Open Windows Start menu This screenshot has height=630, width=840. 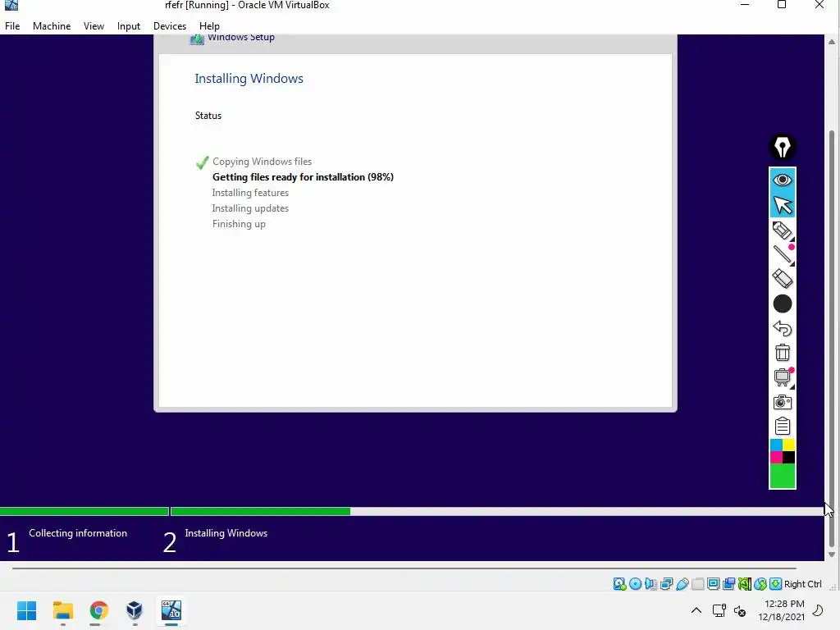pyautogui.click(x=27, y=610)
